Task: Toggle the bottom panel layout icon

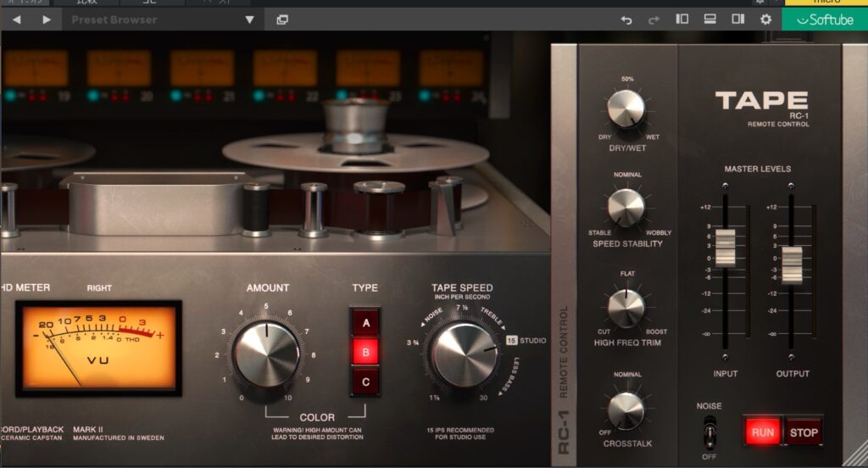Action: click(710, 19)
